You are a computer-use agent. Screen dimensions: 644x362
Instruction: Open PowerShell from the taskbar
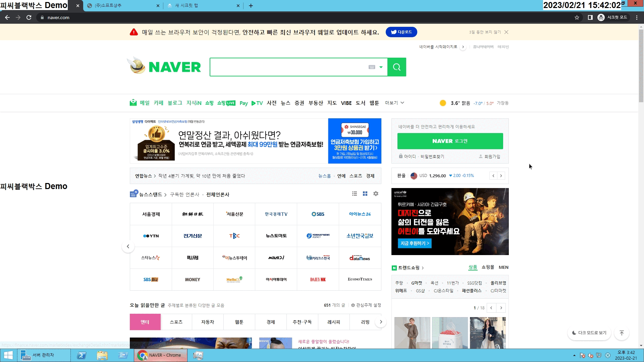pos(82,355)
